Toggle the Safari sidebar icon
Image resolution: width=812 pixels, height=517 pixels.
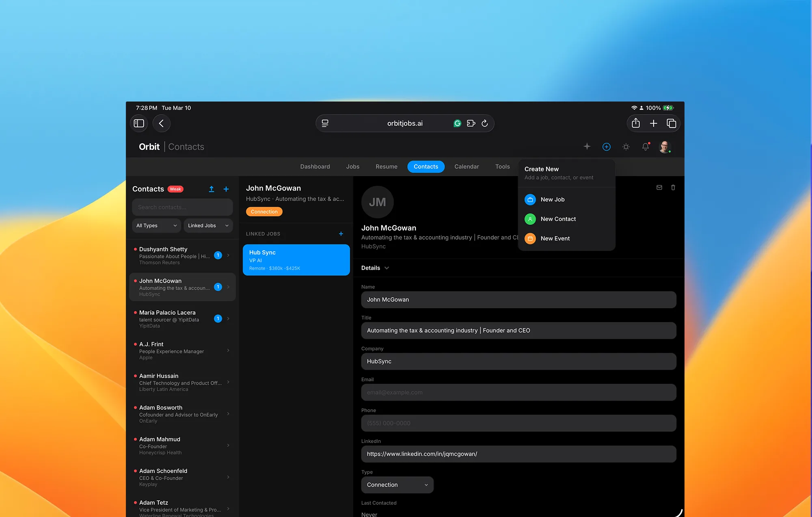138,123
